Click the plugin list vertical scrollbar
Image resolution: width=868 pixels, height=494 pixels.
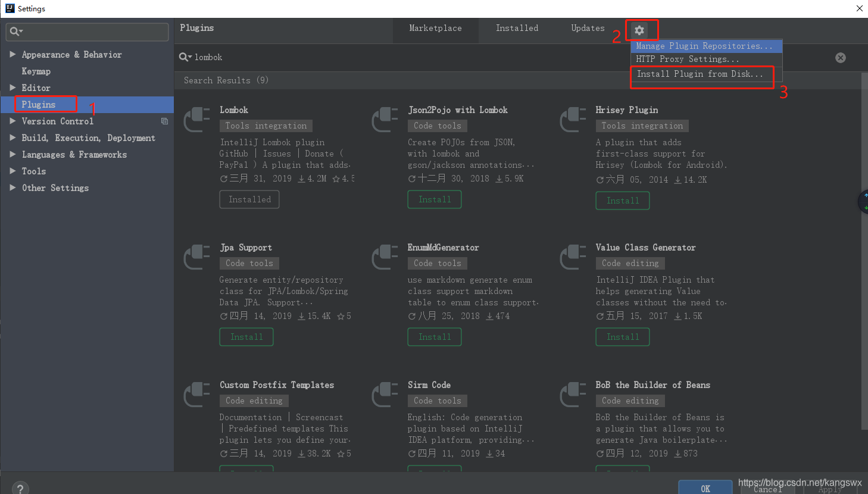[864, 250]
